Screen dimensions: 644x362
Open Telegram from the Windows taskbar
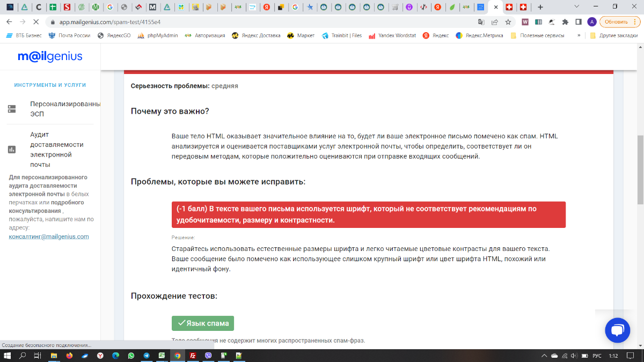147,356
